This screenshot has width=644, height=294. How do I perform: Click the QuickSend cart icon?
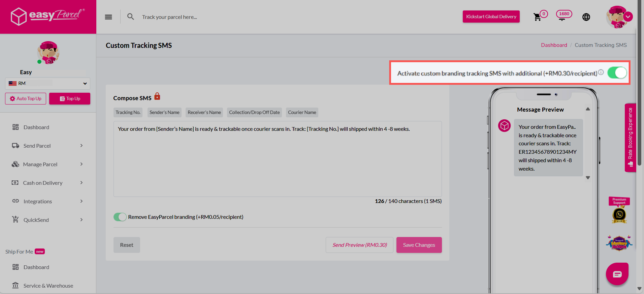[x=15, y=219]
